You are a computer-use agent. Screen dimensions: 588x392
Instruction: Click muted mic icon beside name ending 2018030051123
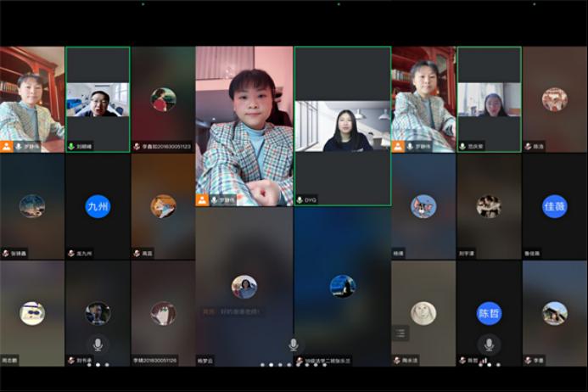137,146
